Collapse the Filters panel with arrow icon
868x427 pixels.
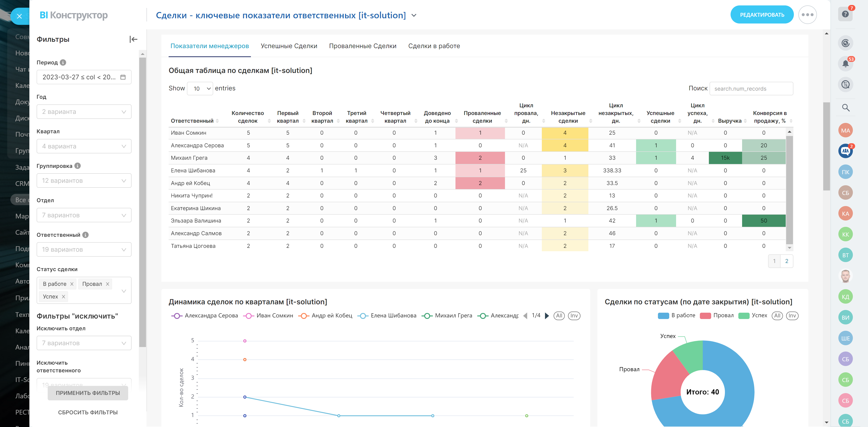133,39
